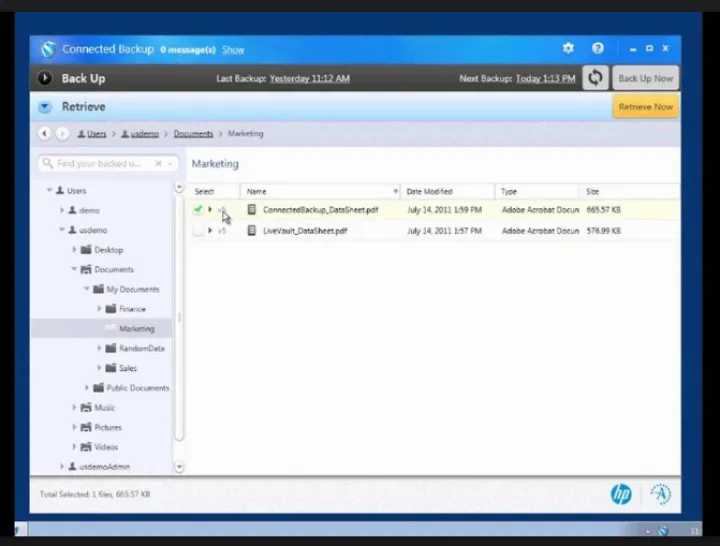Screen dimensions: 720x546
Task: Click the Retrieve Now button
Action: [645, 107]
